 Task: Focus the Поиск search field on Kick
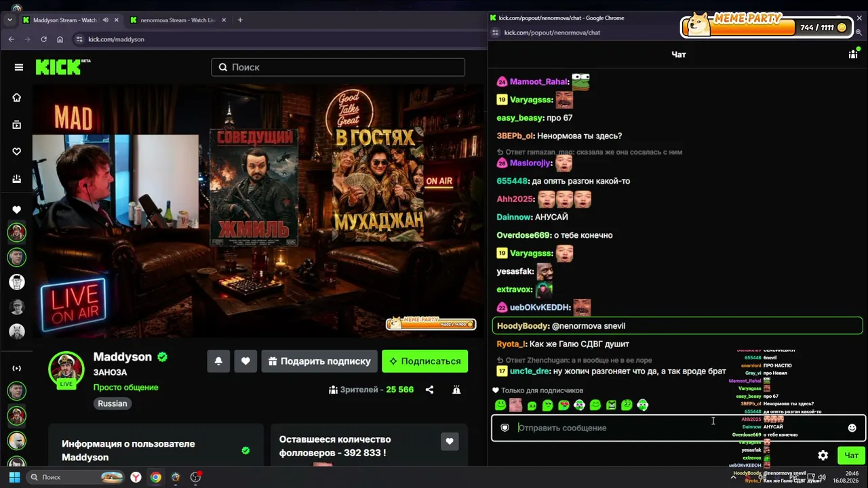pos(338,67)
